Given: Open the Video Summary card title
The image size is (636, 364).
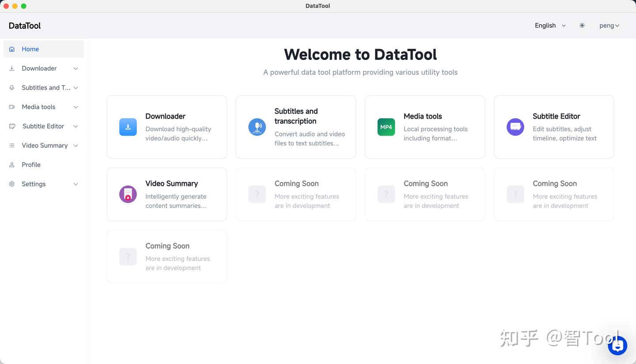Looking at the screenshot, I should pyautogui.click(x=172, y=183).
